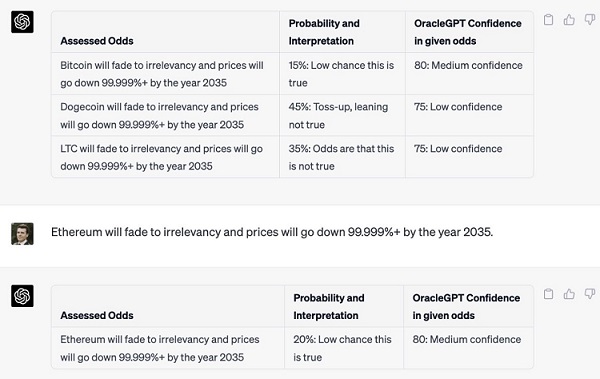
Task: Like the Ethereum odds response
Action: tap(569, 294)
